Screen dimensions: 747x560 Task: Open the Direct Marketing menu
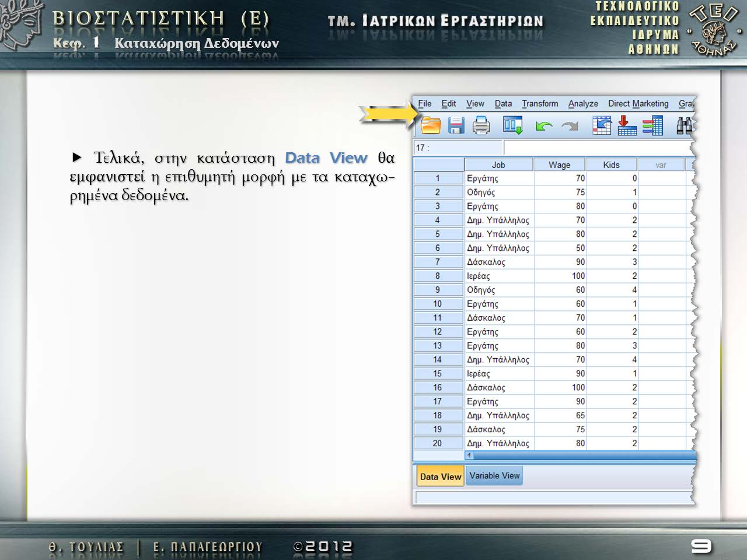[638, 104]
